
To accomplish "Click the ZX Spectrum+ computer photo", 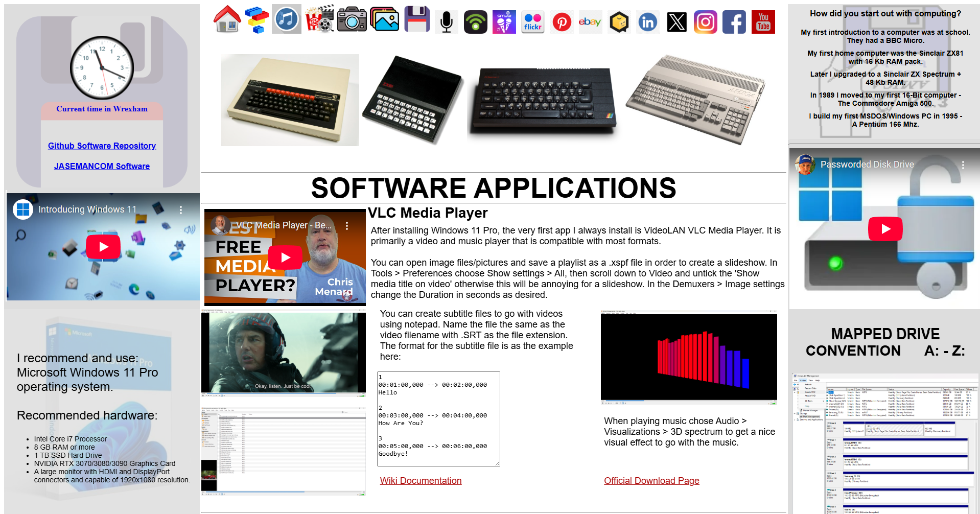I will (543, 101).
